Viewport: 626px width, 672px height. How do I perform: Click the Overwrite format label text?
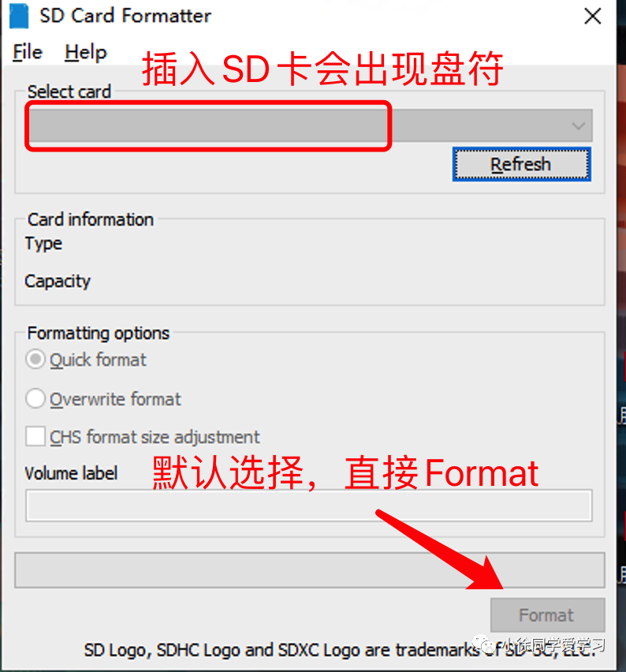coord(115,399)
